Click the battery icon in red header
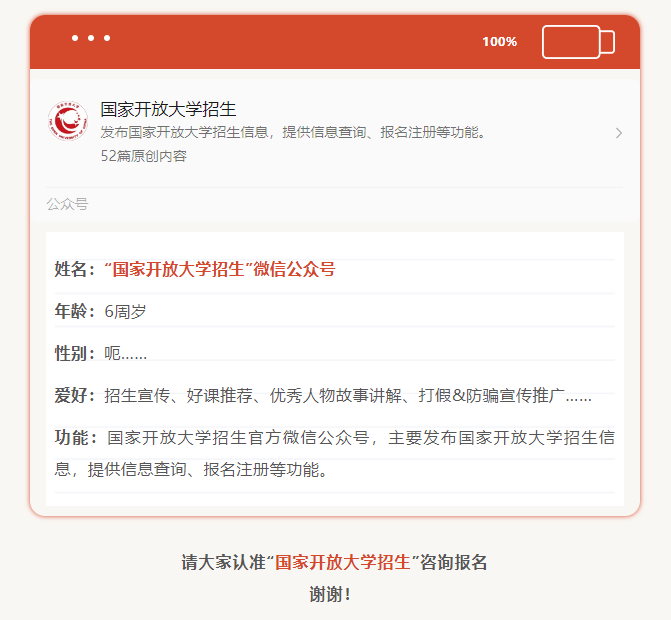This screenshot has width=671, height=620. coord(578,42)
